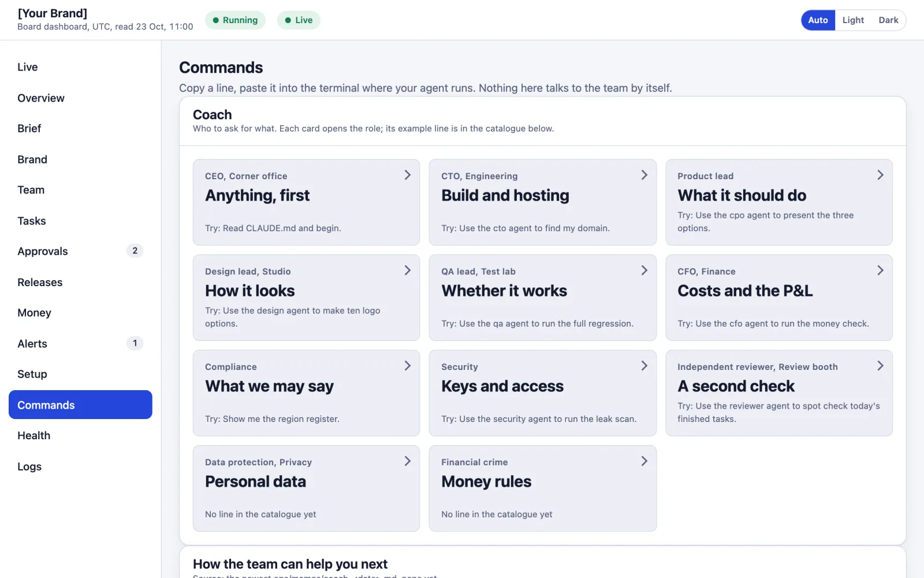This screenshot has width=924, height=578.
Task: Click the Alerts count badge 1
Action: [x=135, y=343]
